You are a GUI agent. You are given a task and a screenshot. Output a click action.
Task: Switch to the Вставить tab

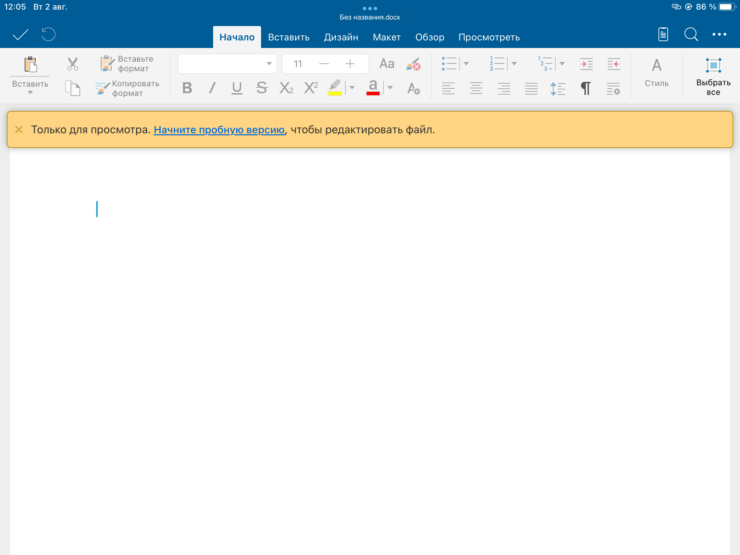click(288, 37)
